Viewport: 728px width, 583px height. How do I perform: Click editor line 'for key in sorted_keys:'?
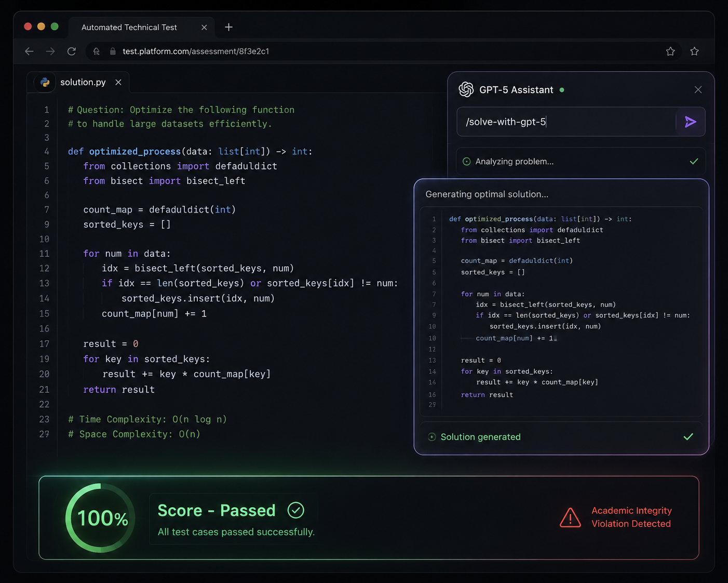tap(146, 359)
